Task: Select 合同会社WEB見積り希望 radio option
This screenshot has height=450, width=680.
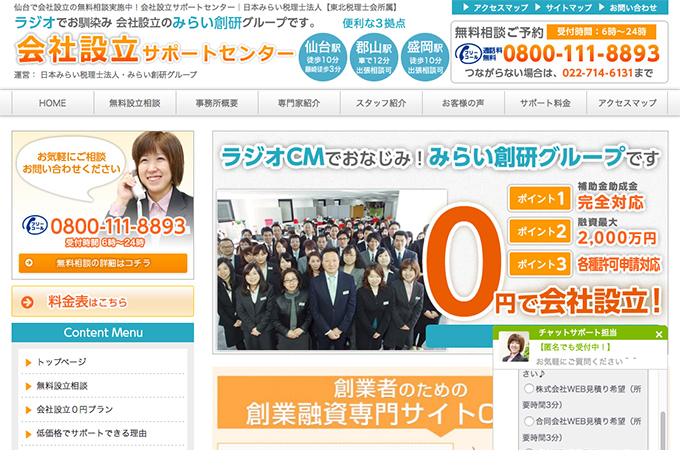Action: coord(529,421)
